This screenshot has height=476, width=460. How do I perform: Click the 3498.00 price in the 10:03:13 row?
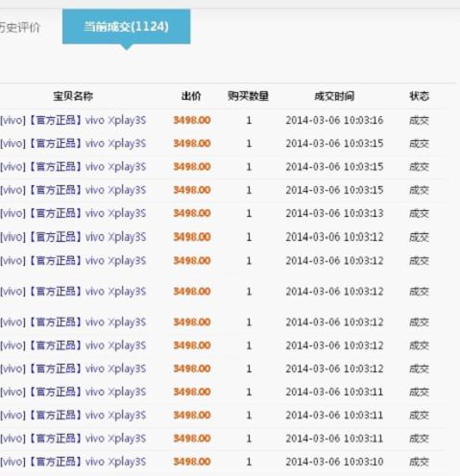pyautogui.click(x=192, y=213)
